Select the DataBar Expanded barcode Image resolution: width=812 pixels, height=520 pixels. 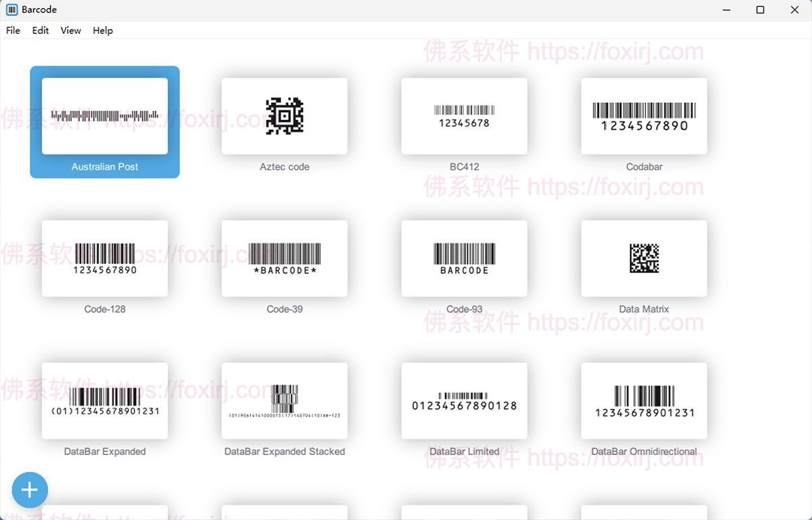105,400
